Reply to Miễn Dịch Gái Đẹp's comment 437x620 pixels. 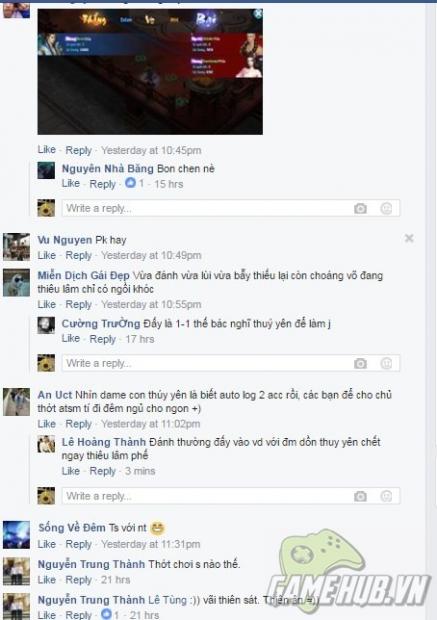click(x=78, y=304)
